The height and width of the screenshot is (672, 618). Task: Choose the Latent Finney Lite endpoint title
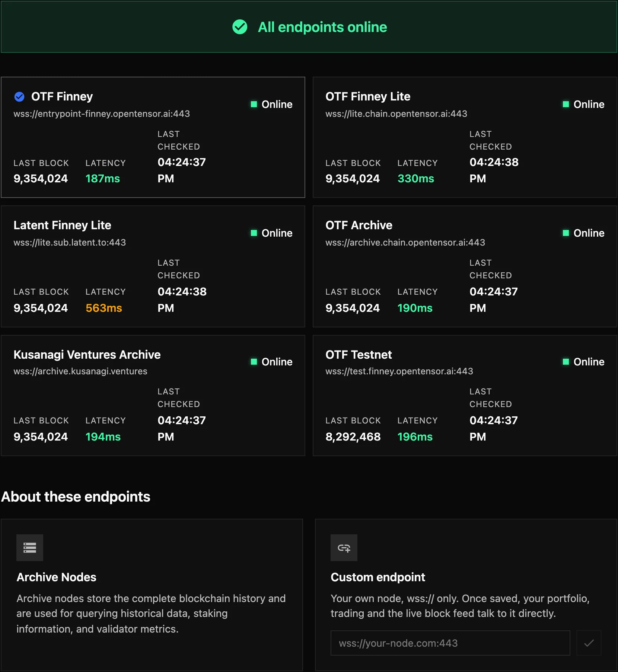coord(63,225)
